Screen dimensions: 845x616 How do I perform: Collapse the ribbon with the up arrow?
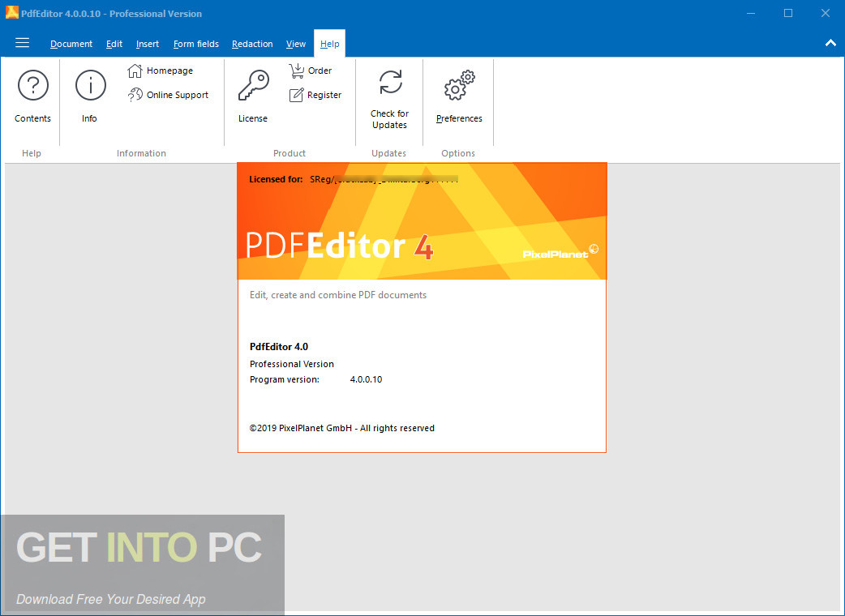coord(830,43)
